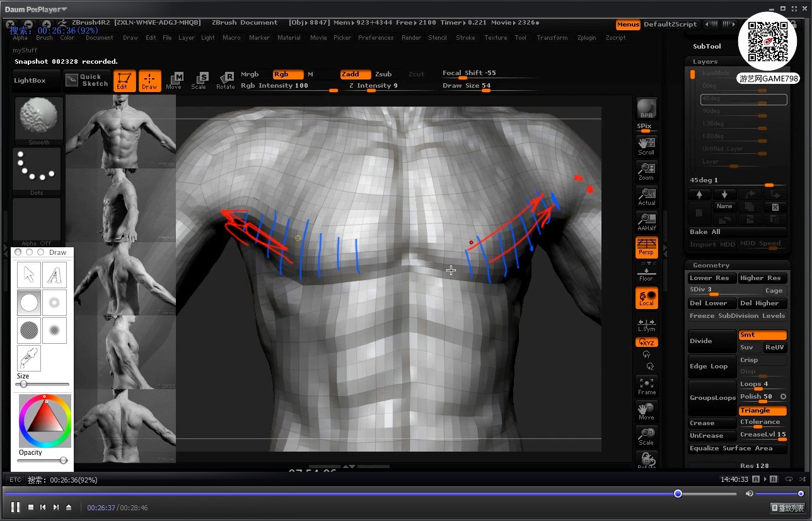Select the soft round brush tip
This screenshot has height=521, width=812.
point(55,303)
